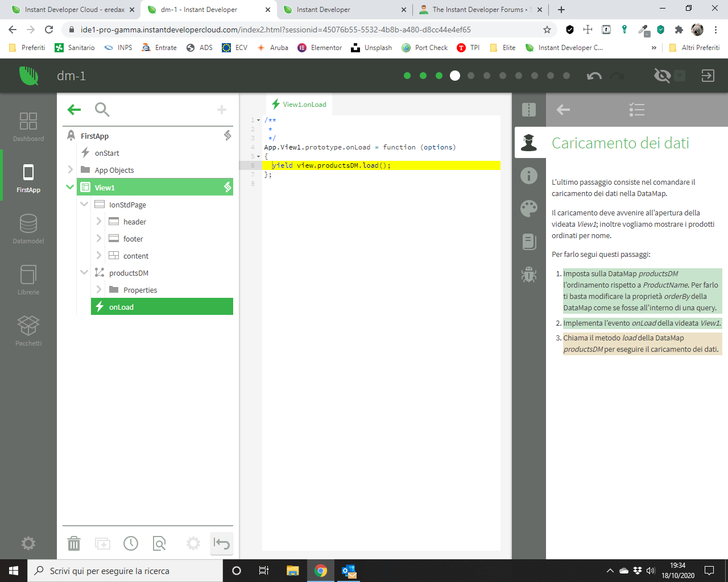Open the Elementor bookmark
The width and height of the screenshot is (728, 582).
tap(320, 48)
